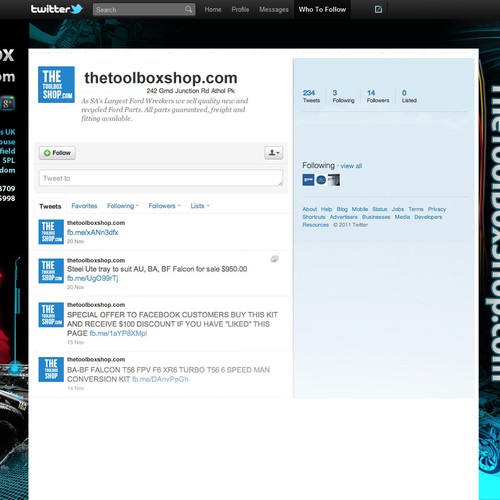The image size is (500, 500).
Task: Click the Google+ icon in the background sidebar
Action: [7, 103]
